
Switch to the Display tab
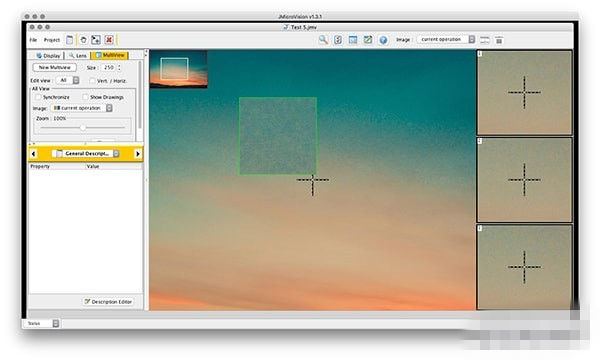click(48, 55)
